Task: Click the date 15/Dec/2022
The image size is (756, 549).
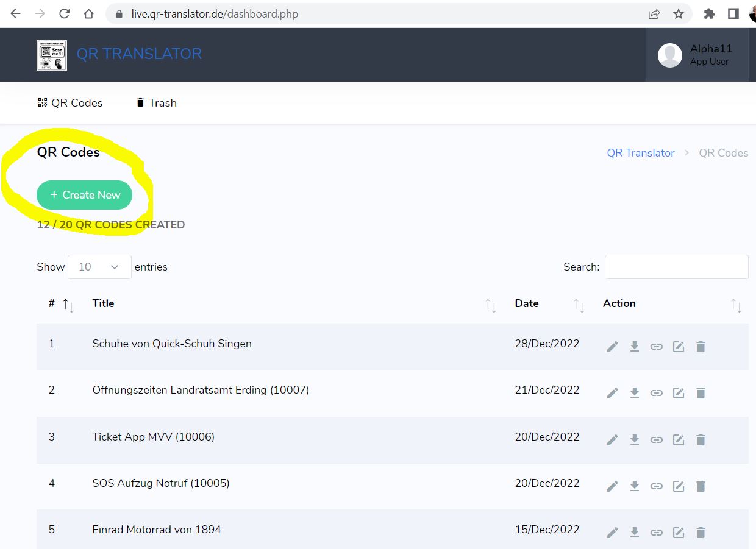Action: (547, 530)
